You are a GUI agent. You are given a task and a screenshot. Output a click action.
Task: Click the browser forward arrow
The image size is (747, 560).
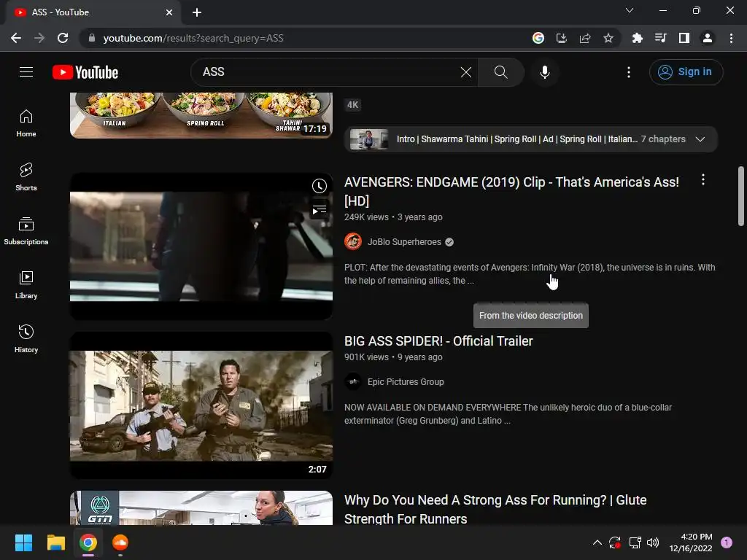pos(39,38)
